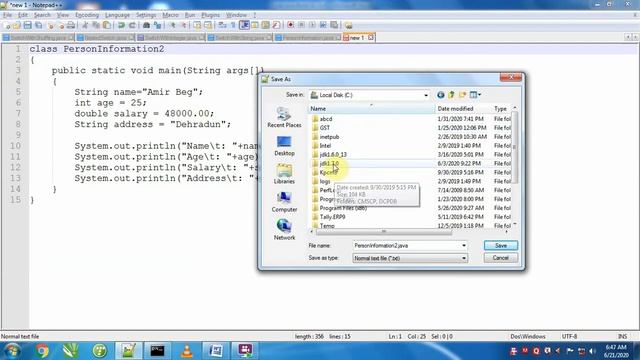Click the Save toolbar icon in Notepad++
This screenshot has height=360, width=640.
[x=27, y=25]
